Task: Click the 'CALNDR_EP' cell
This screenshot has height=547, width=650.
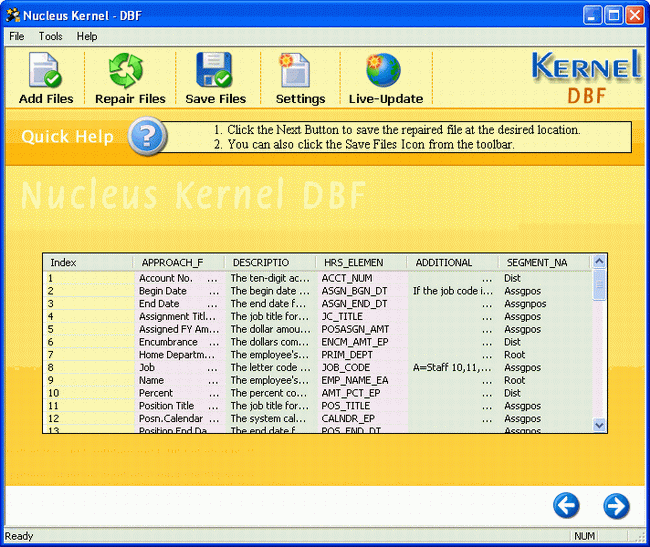Action: point(362,419)
